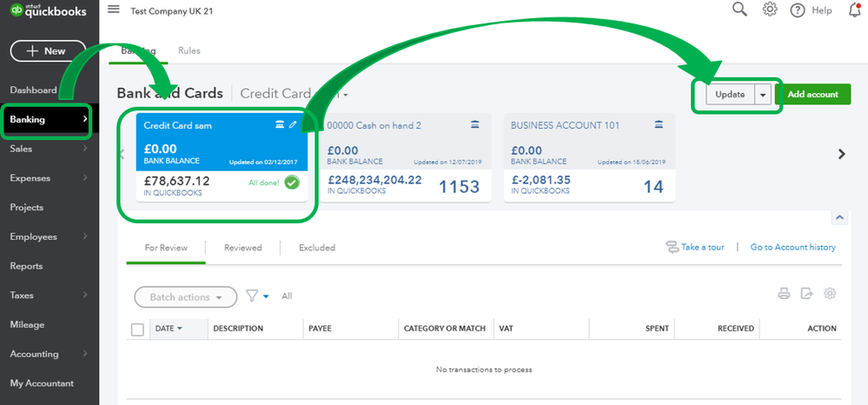
Task: Edit Credit Card sam with pencil icon
Action: [293, 125]
